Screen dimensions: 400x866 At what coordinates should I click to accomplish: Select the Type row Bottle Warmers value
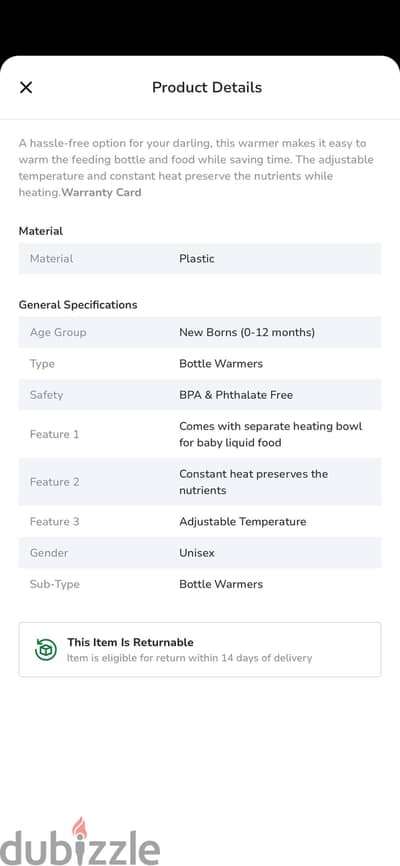click(x=221, y=363)
